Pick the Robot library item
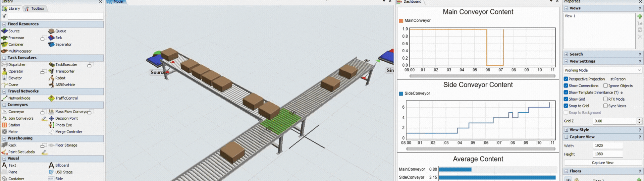Viewport: 644px width, 181px height. click(x=57, y=78)
